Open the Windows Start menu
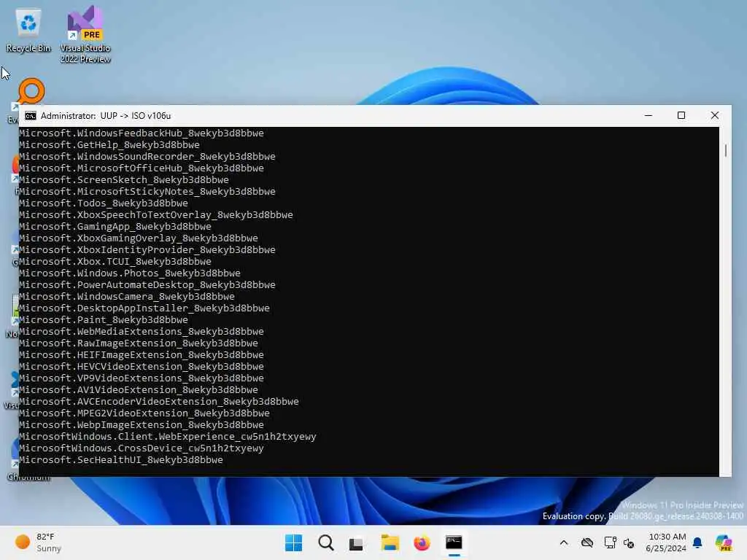Viewport: 747px width, 560px height. [293, 542]
